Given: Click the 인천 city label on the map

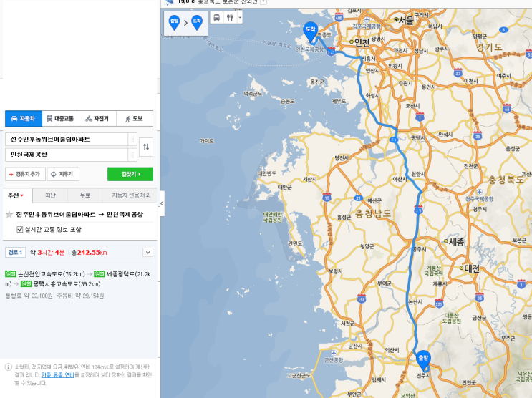Looking at the screenshot, I should tap(362, 42).
